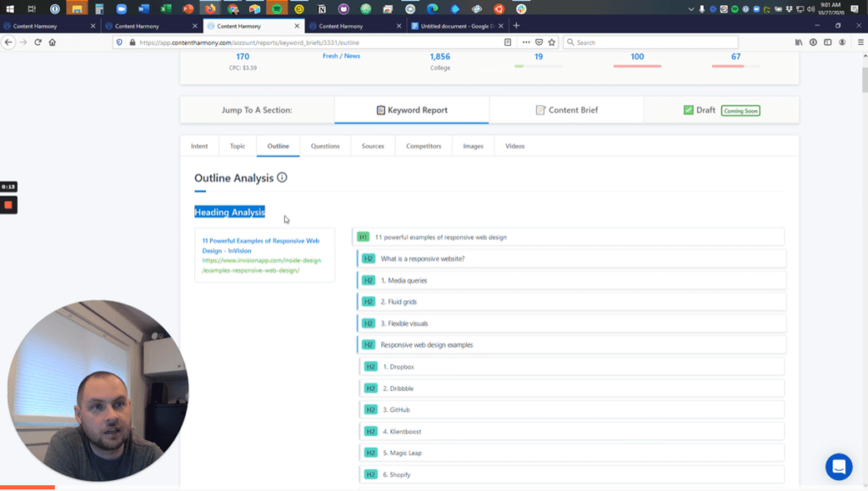The image size is (868, 491).
Task: Show hidden system tray icons
Action: 691,8
